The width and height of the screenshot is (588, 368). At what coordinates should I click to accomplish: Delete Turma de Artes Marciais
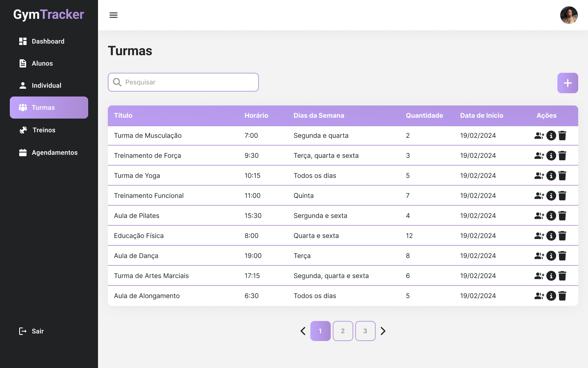click(562, 276)
